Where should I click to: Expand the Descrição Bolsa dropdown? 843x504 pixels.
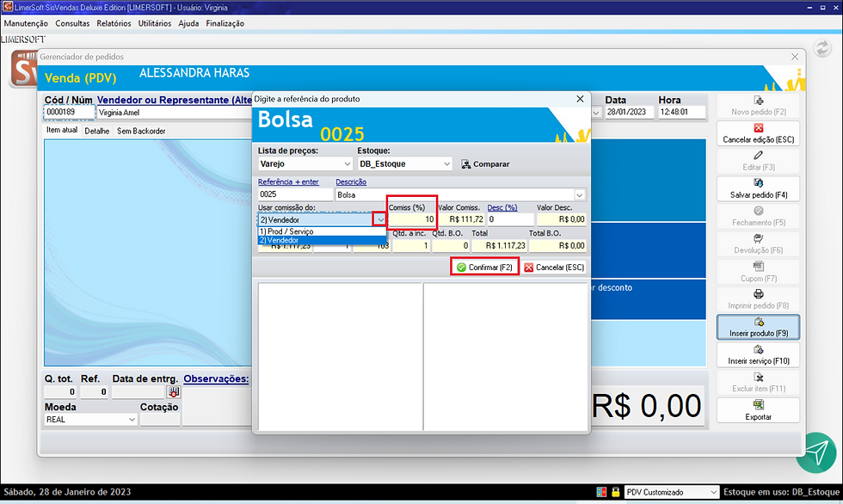(580, 195)
